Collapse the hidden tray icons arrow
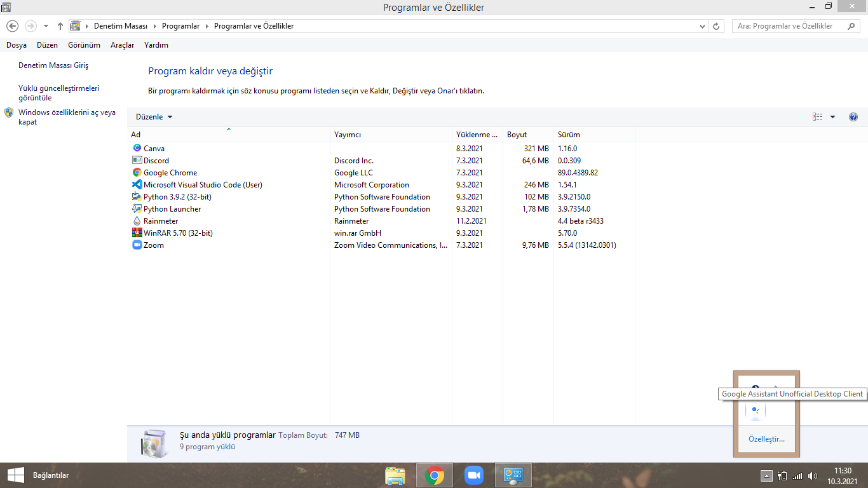868x488 pixels. [766, 475]
